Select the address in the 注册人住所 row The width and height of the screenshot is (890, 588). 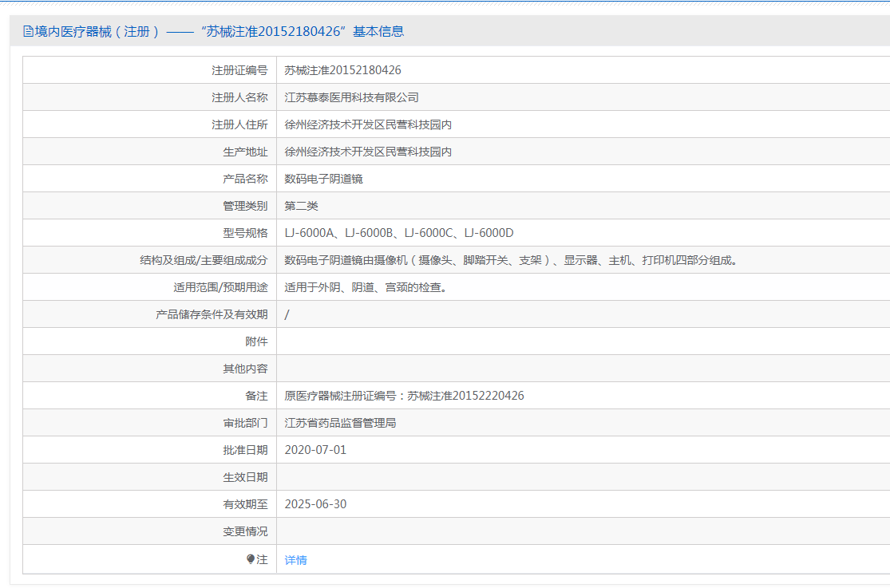point(368,125)
